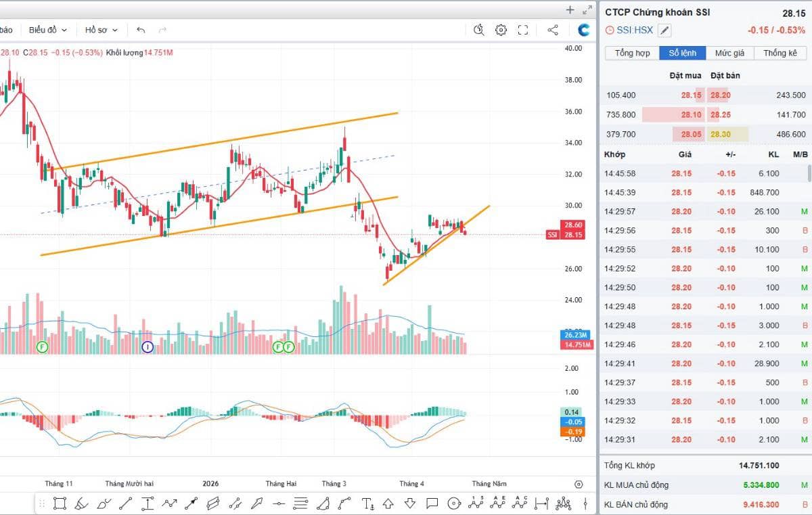Open chart settings gear icon
812x515 pixels.
click(x=501, y=30)
